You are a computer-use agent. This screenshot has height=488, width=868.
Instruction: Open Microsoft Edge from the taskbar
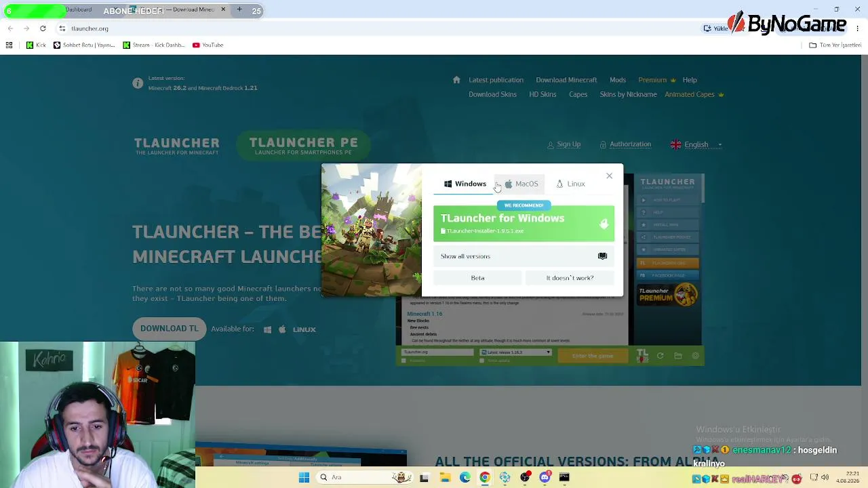465,477
